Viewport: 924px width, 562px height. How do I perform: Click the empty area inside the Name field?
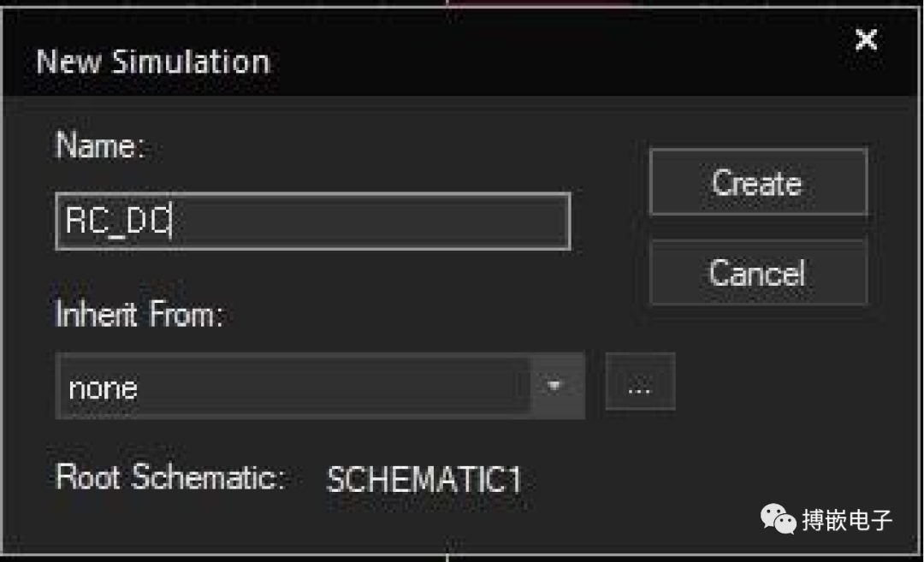[x=371, y=221]
